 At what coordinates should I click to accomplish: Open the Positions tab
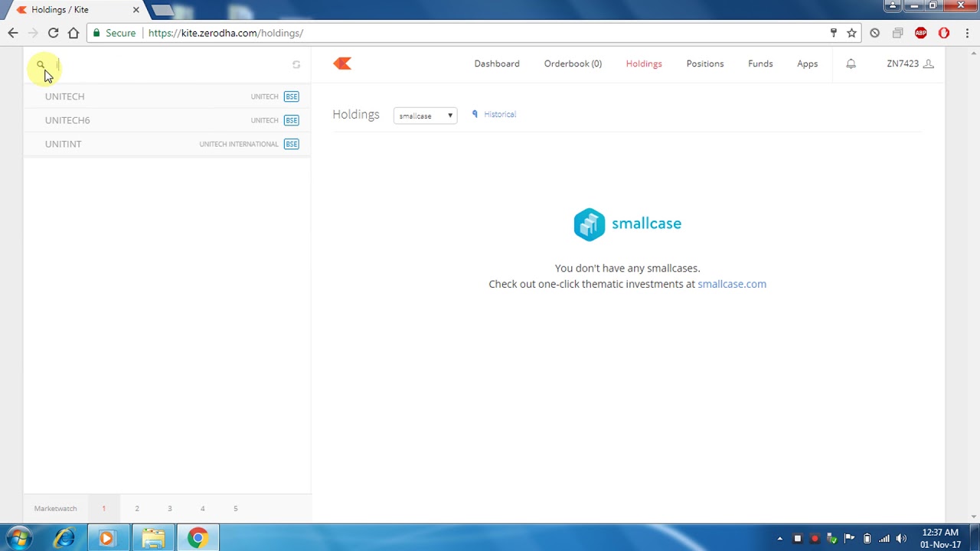tap(705, 64)
